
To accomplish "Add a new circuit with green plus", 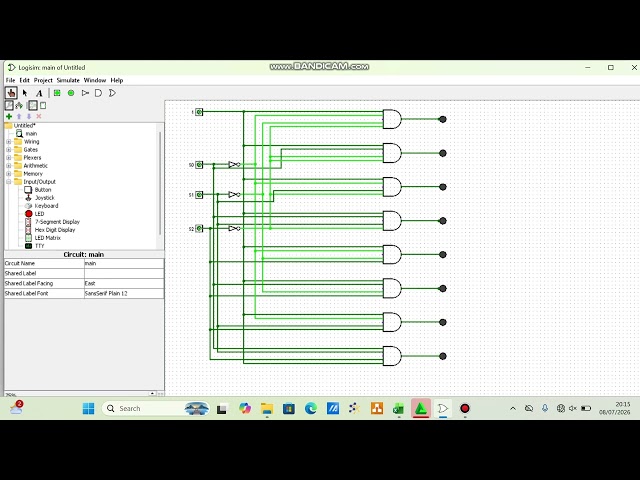I will (9, 116).
